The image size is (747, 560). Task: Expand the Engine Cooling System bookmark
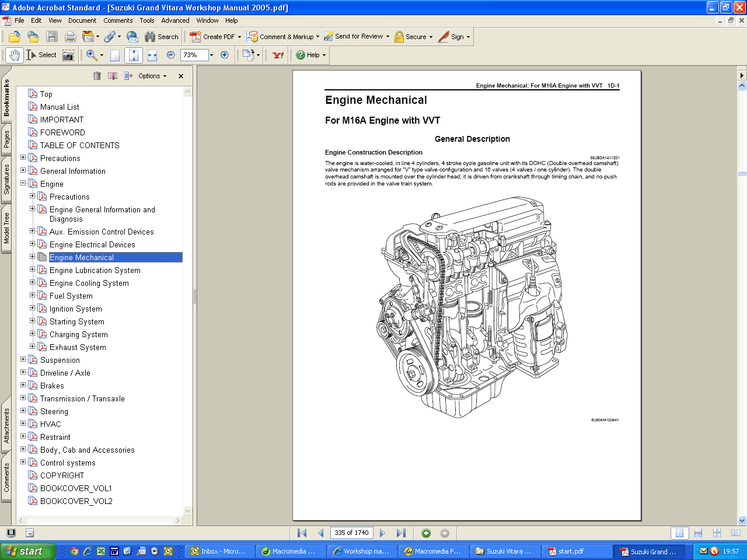click(33, 282)
